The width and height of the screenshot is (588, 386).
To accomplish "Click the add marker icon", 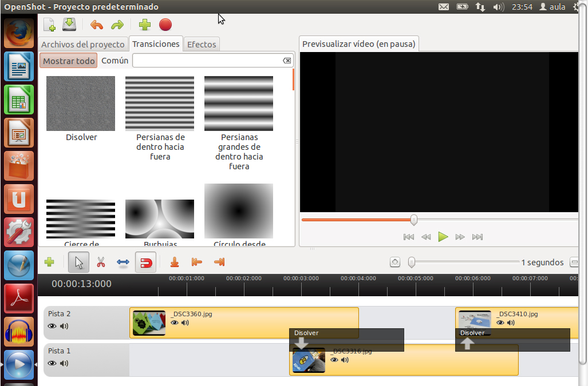I will [x=175, y=262].
